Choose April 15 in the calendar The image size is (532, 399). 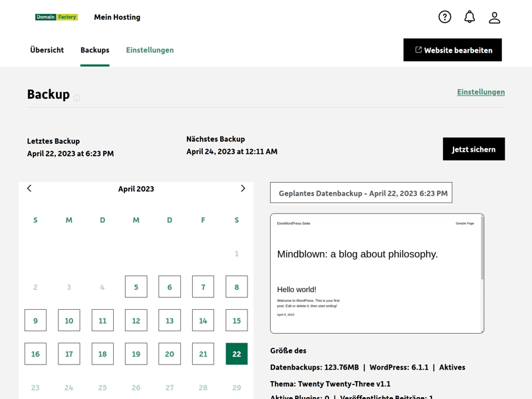point(236,321)
